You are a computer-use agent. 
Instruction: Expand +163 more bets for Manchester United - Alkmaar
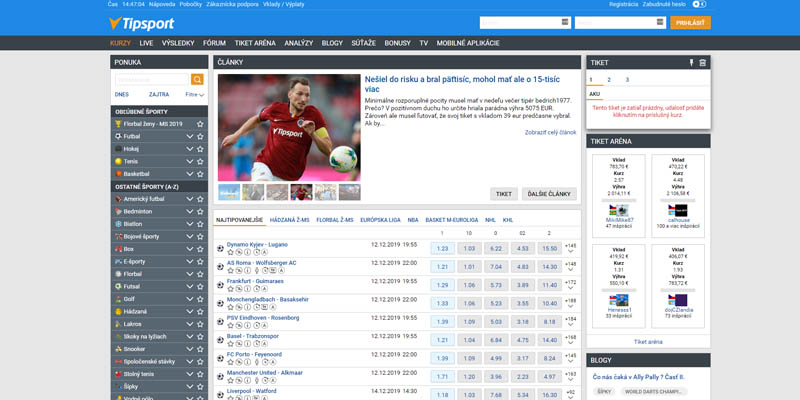[x=570, y=377]
